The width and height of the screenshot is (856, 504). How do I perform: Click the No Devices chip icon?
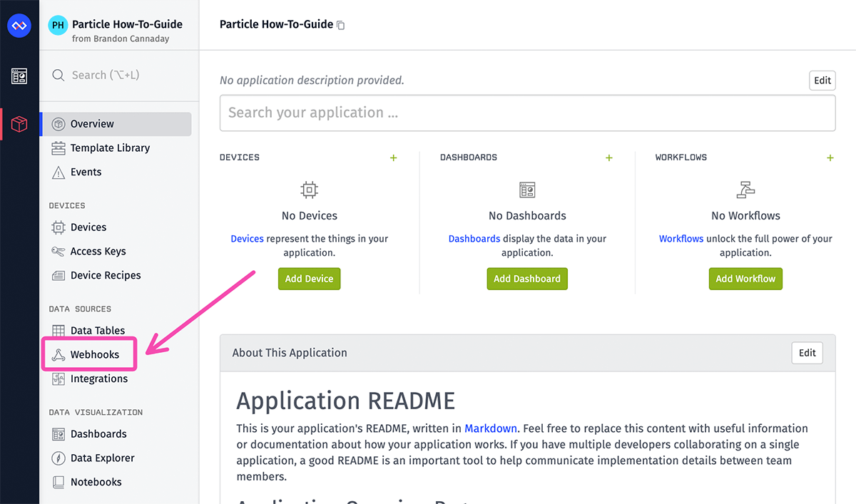coord(310,190)
